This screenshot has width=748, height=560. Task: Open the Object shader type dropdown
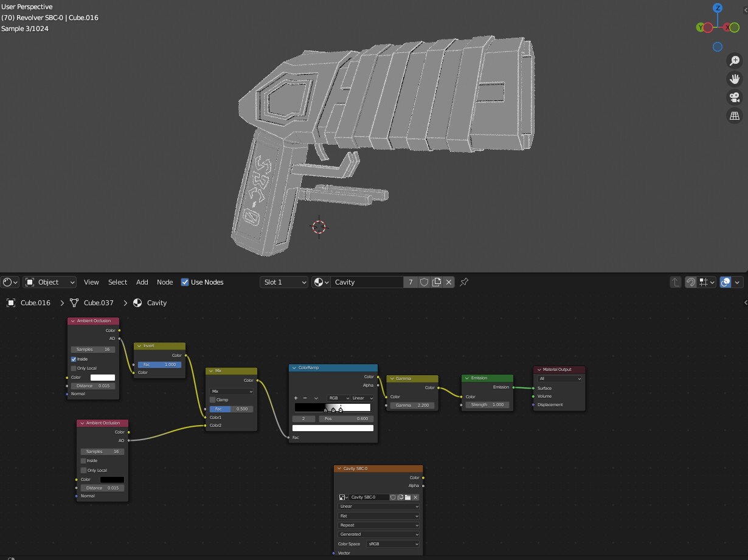(x=50, y=282)
